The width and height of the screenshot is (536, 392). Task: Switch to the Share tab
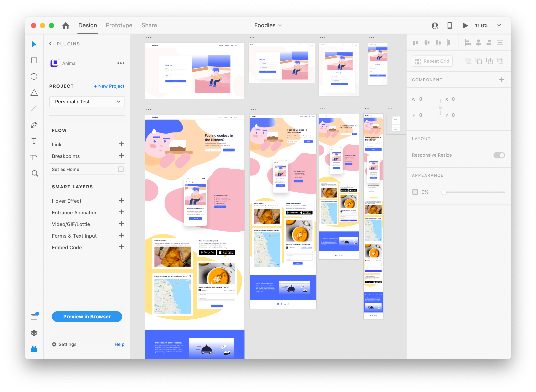149,25
